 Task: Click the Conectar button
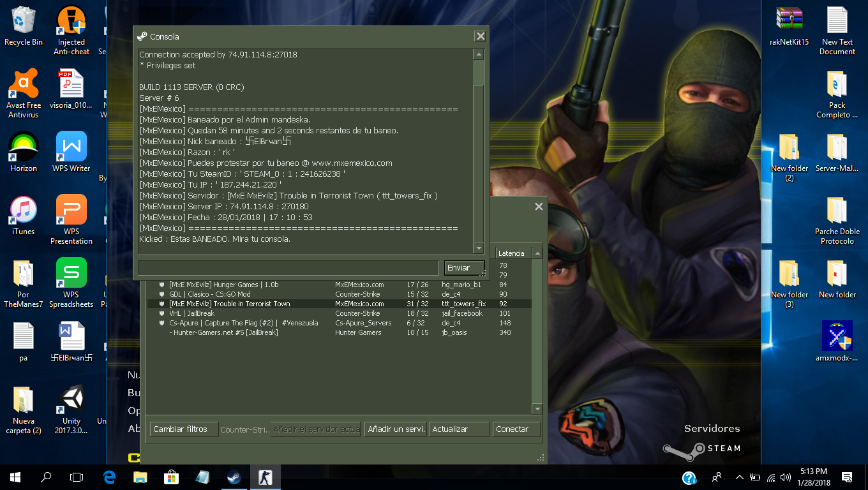516,429
